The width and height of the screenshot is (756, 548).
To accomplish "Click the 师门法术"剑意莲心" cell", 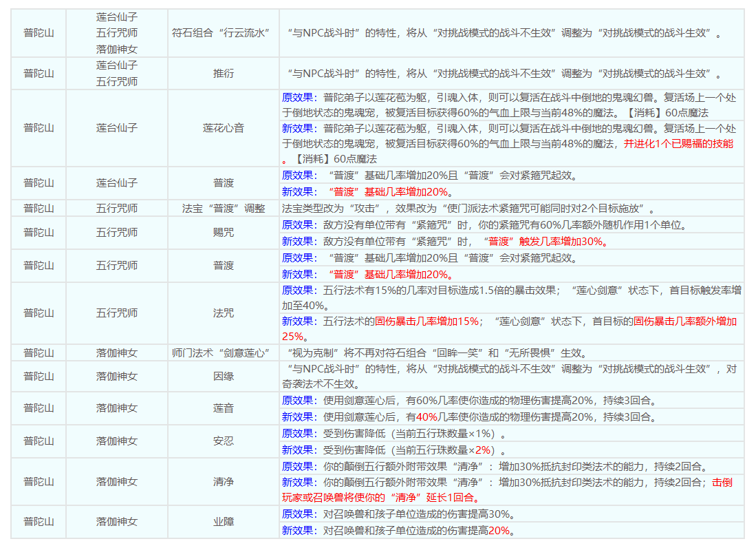I will tap(224, 353).
